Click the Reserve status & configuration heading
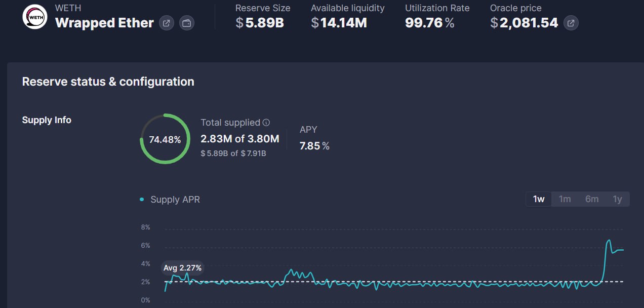644x308 pixels. (108, 82)
